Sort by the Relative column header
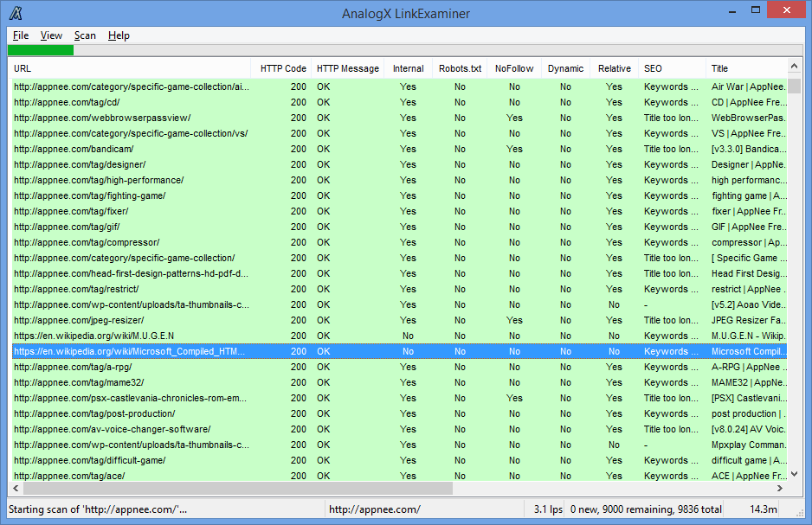 pyautogui.click(x=614, y=68)
